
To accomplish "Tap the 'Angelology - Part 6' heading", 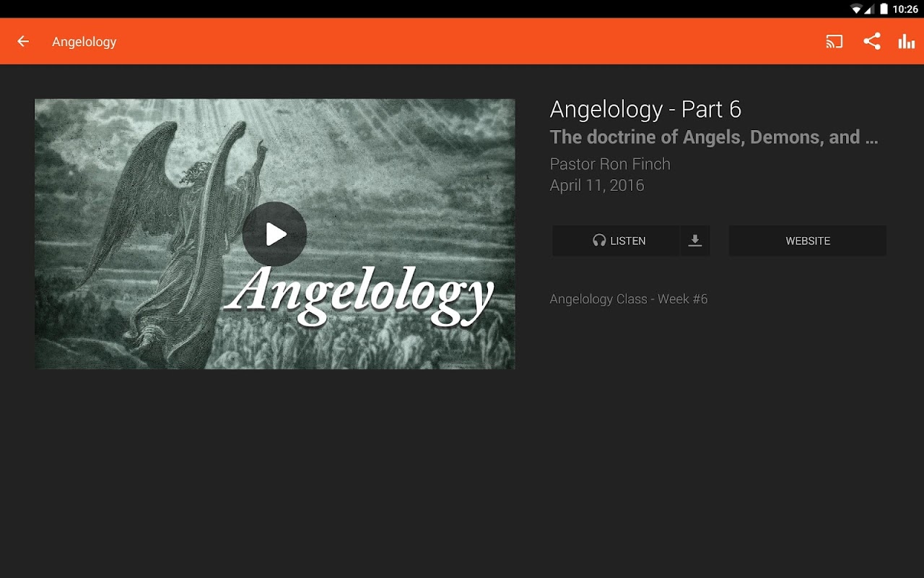I will 645,109.
